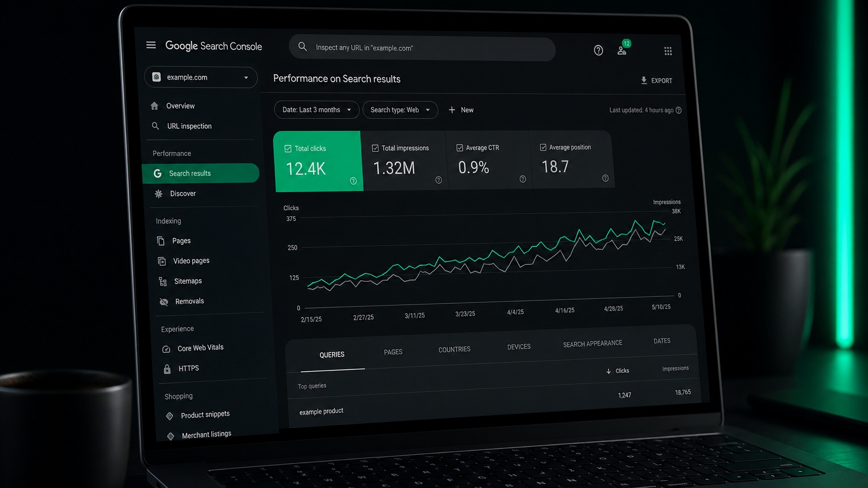Click the 18,765 impressions value
Screen dimensions: 868x488
pos(683,392)
